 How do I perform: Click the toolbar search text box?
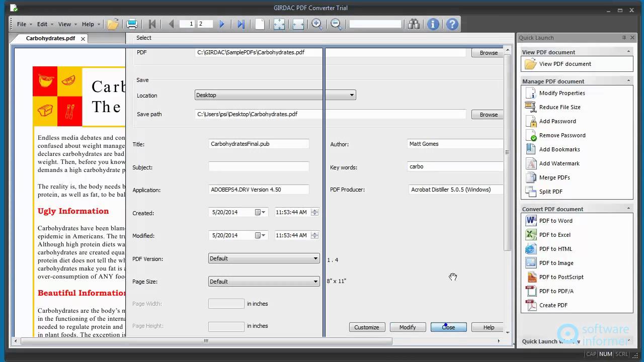click(375, 24)
